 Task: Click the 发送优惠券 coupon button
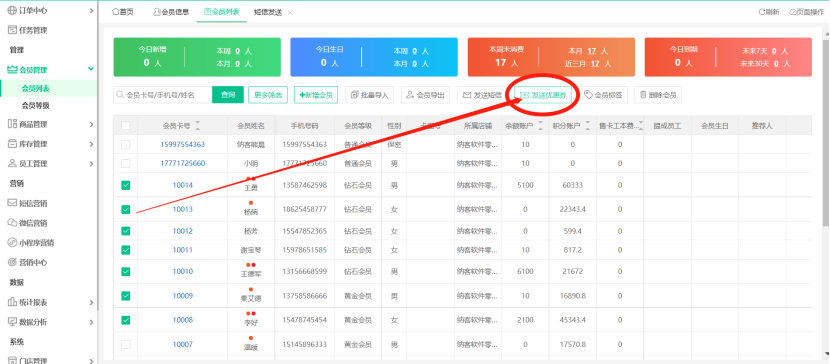543,95
